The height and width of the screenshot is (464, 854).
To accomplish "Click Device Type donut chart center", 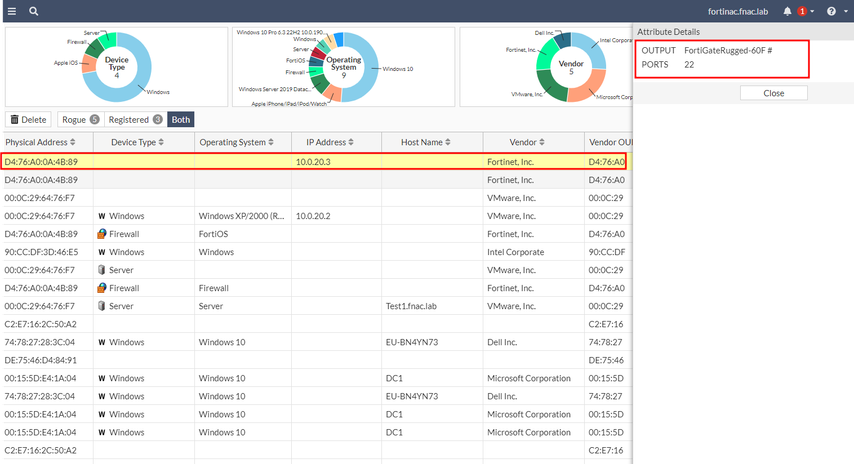I will 117,67.
